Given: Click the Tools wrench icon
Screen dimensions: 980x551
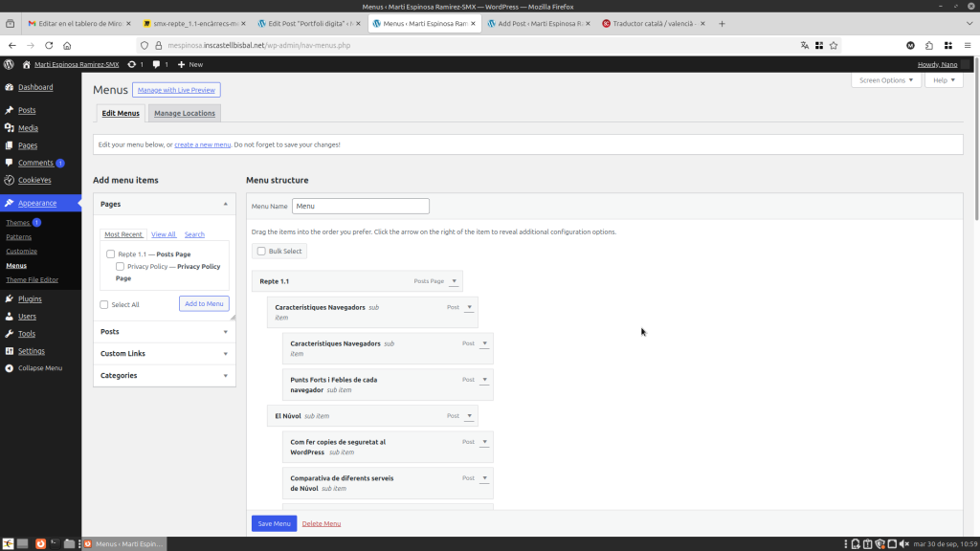Looking at the screenshot, I should [10, 334].
